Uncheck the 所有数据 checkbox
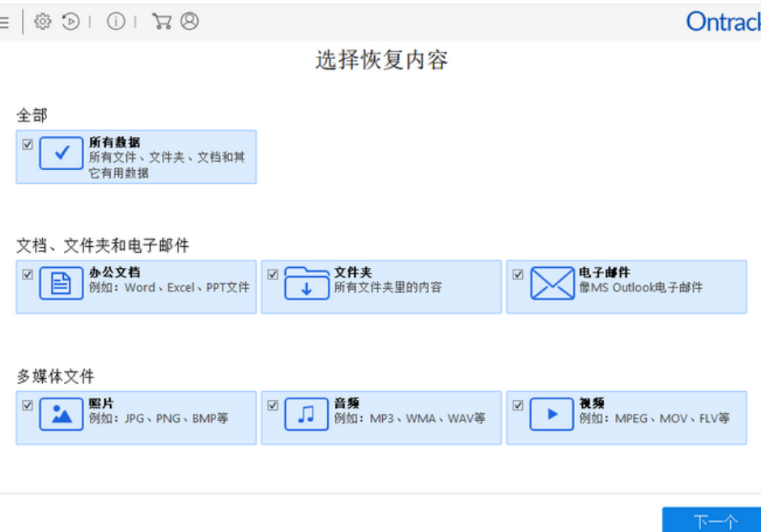Viewport: 761px width, 532px height. click(x=28, y=144)
